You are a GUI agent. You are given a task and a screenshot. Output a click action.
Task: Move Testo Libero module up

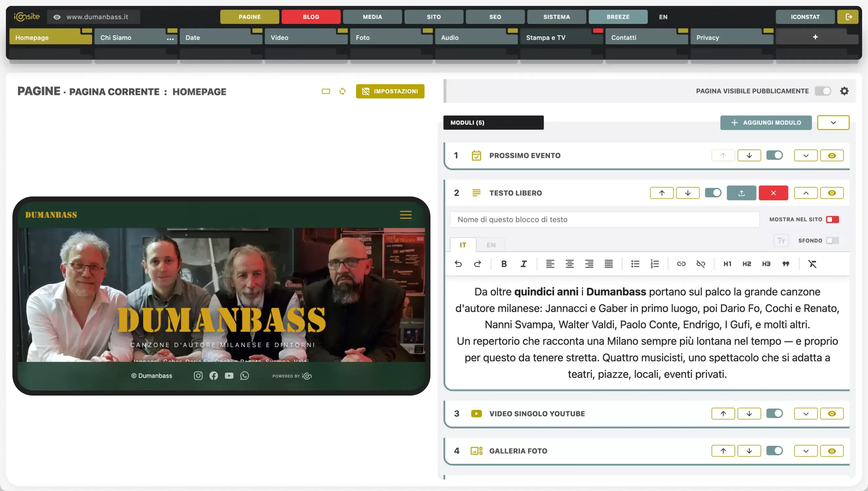pyautogui.click(x=662, y=193)
